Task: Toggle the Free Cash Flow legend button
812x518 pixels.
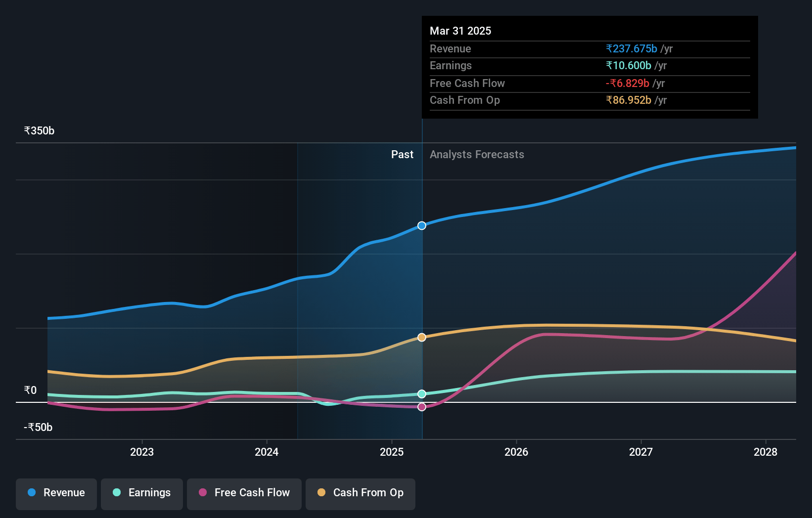Action: pyautogui.click(x=244, y=493)
